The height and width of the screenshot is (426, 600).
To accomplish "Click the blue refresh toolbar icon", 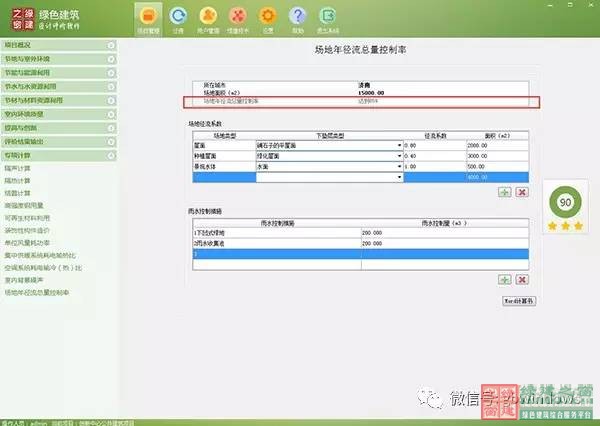I will point(178,17).
